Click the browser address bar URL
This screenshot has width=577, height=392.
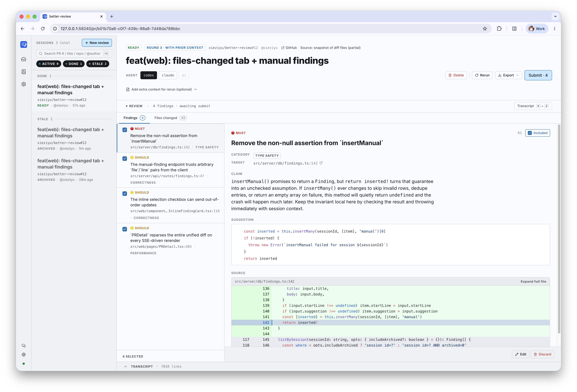click(120, 28)
